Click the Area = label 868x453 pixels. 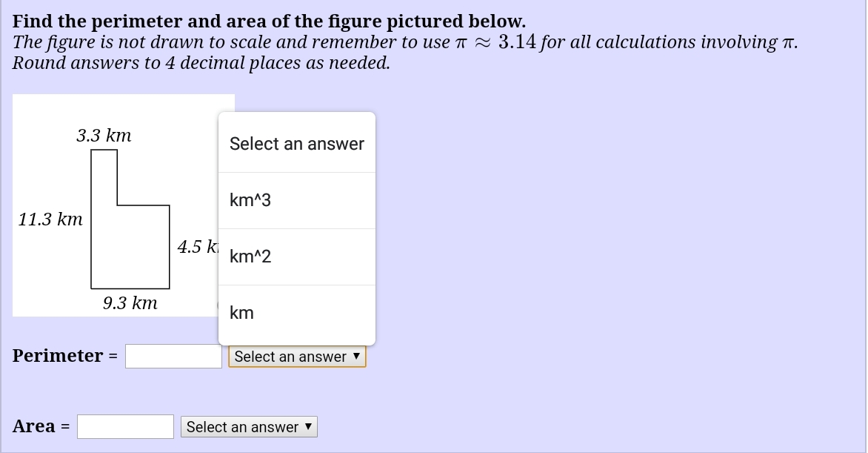tap(35, 426)
